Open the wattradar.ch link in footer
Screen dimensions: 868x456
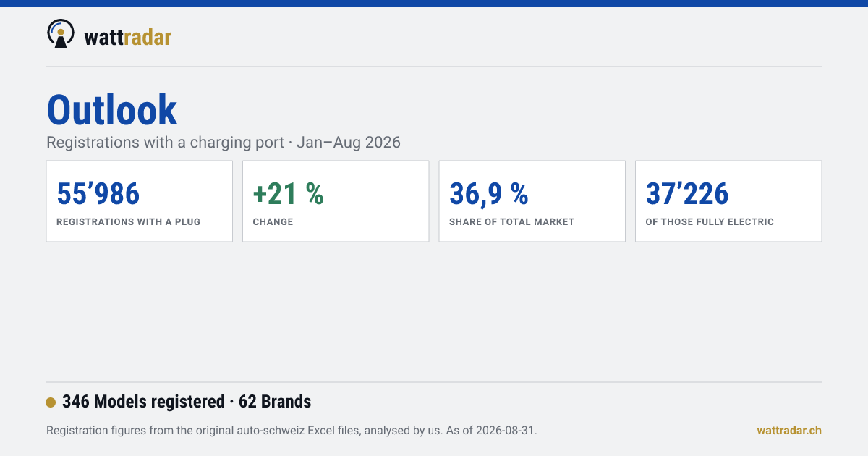[x=789, y=431]
